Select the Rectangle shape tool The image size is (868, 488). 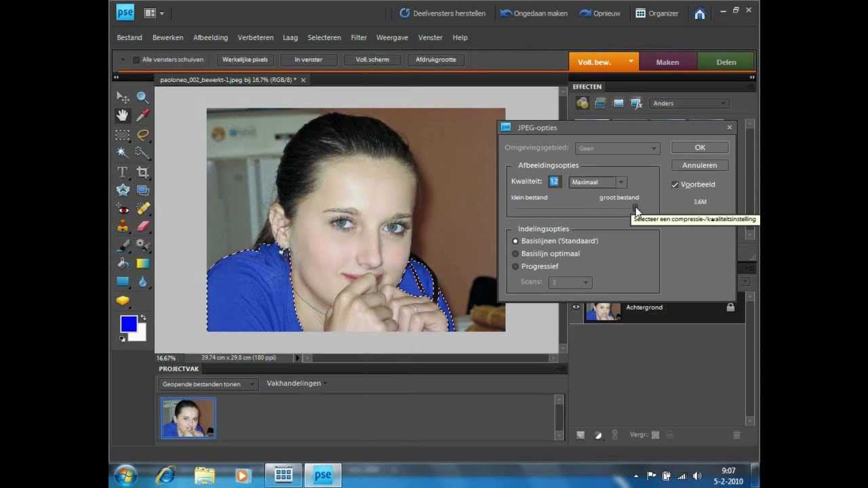[x=123, y=281]
